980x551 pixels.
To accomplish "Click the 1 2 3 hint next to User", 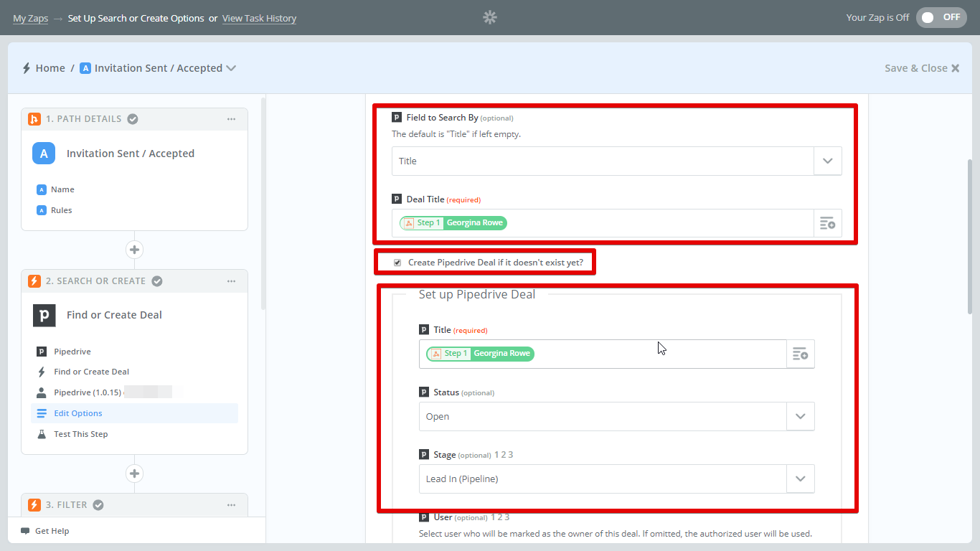I will click(500, 517).
